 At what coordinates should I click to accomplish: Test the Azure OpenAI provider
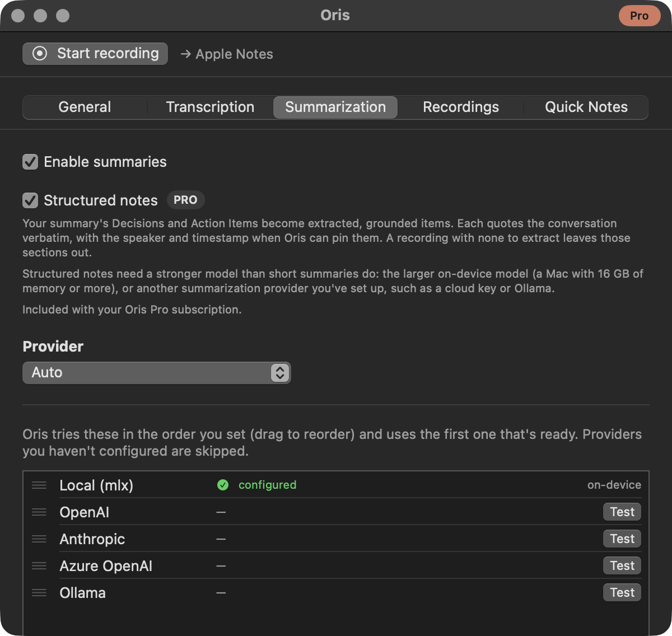point(622,565)
